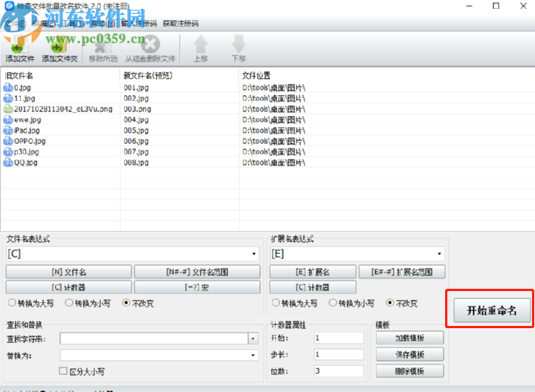The height and width of the screenshot is (392, 535).
Task: Click Delete File From Disk (从磁盘删除文件) icon
Action: tap(150, 45)
